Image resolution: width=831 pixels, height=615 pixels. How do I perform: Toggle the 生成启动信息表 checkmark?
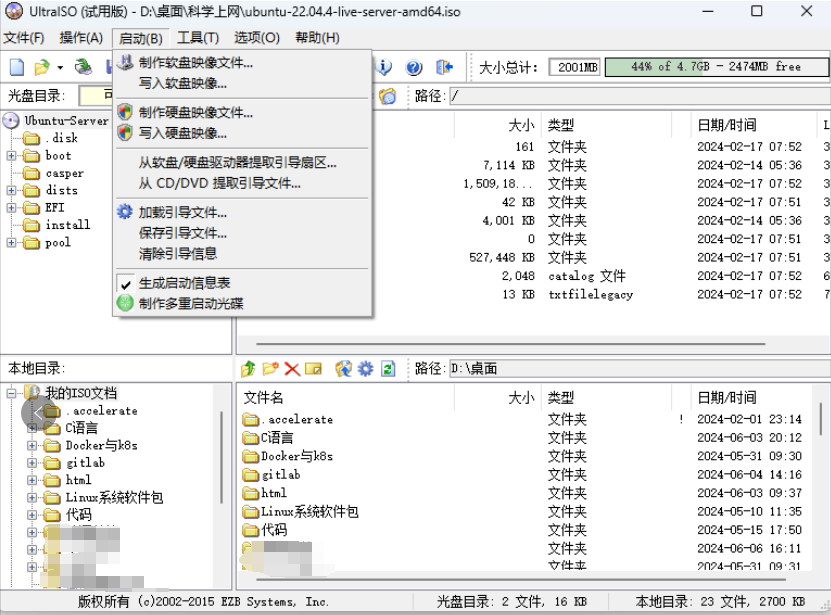(x=126, y=284)
